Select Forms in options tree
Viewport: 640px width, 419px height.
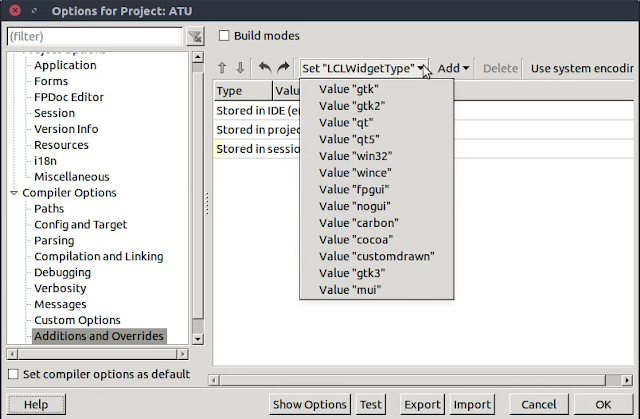click(x=51, y=81)
